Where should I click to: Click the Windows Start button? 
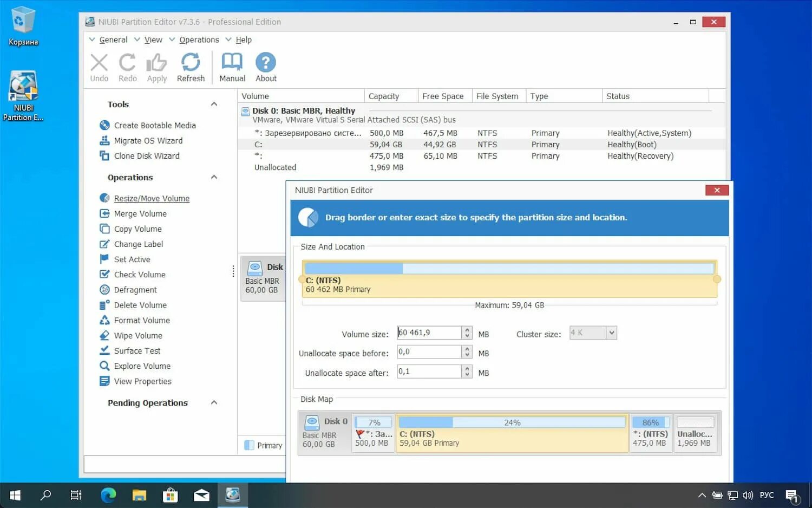click(x=15, y=495)
